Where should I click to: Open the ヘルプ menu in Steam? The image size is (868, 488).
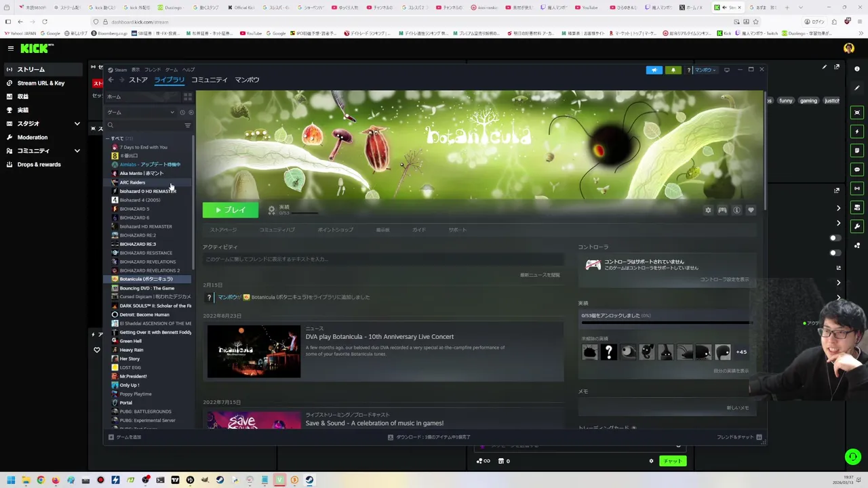[x=189, y=70]
